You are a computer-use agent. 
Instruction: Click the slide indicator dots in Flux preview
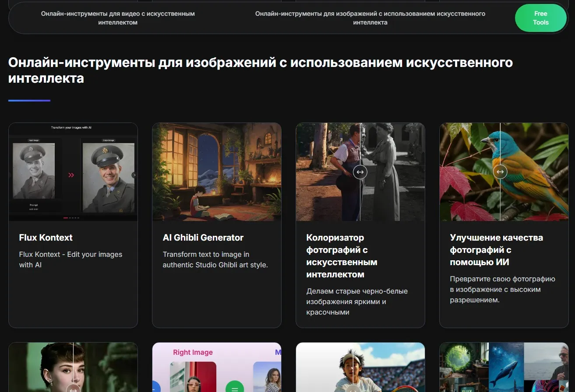[71, 217]
